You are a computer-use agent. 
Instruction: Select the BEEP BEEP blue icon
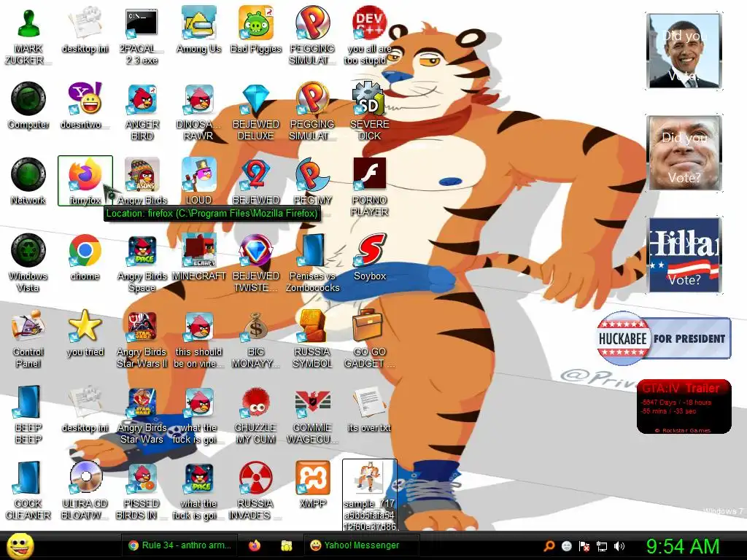click(x=28, y=402)
